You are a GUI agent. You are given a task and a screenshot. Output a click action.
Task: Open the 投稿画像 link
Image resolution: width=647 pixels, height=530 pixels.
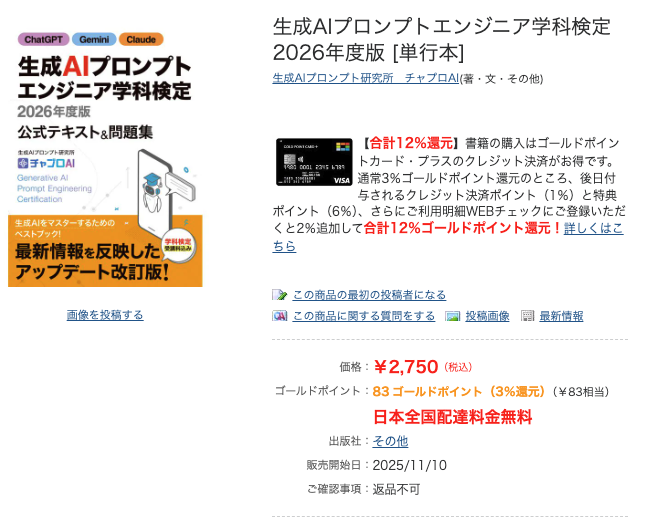pyautogui.click(x=487, y=316)
